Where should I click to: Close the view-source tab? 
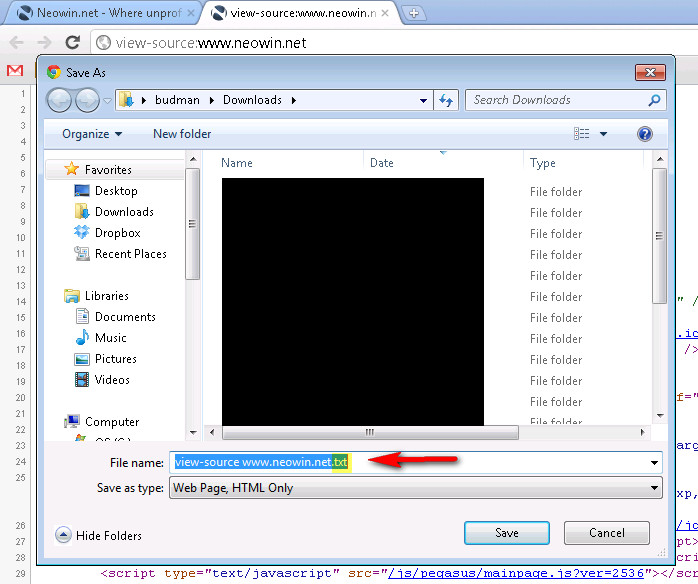click(385, 13)
